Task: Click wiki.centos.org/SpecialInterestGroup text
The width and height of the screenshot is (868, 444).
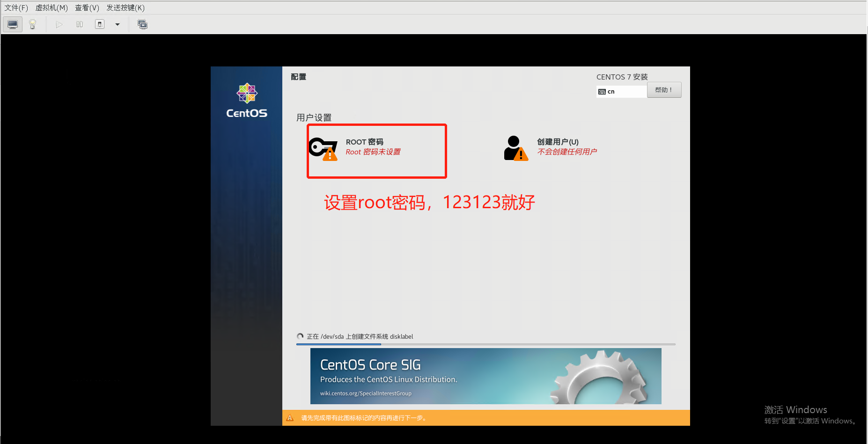Action: [x=366, y=393]
